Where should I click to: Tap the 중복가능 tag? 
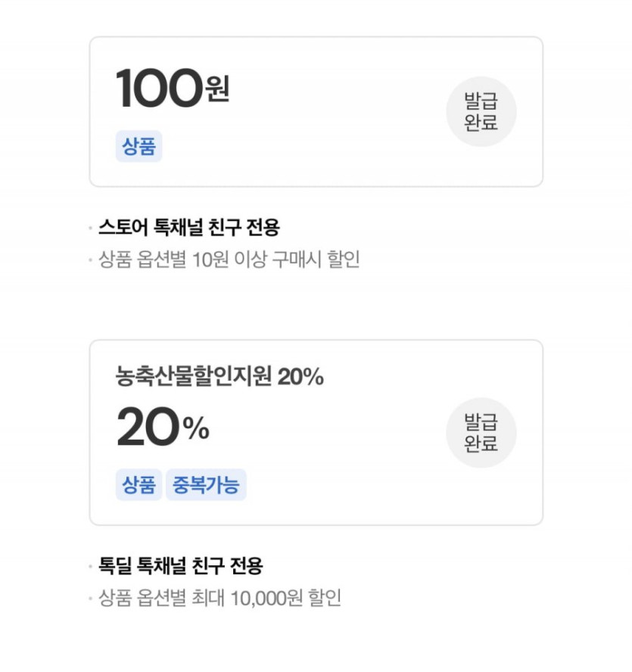click(206, 485)
